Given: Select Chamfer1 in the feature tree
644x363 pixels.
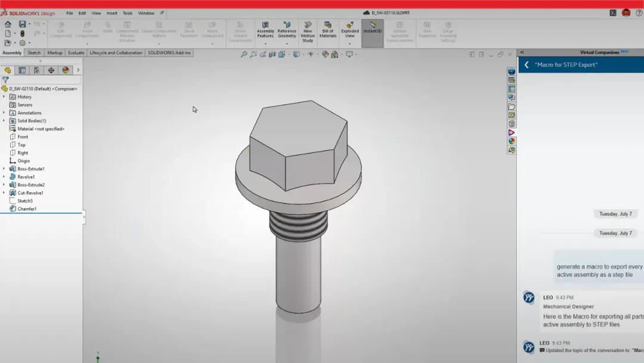Looking at the screenshot, I should click(x=27, y=209).
